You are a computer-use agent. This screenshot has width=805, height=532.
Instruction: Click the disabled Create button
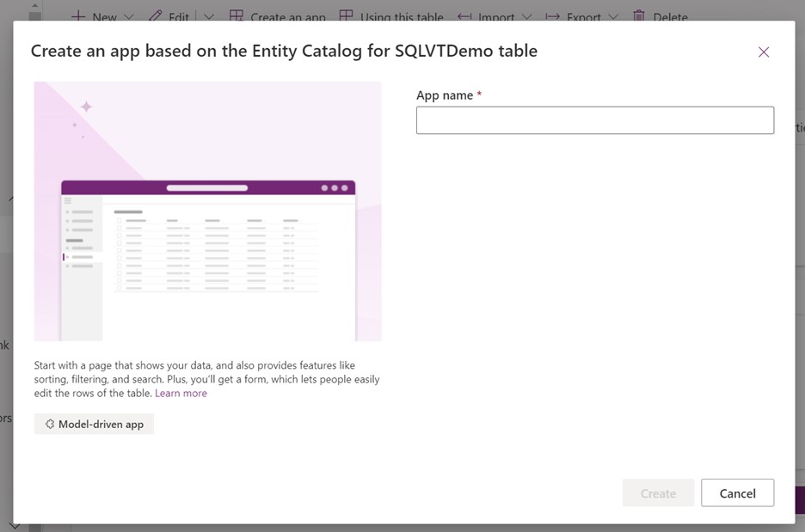pyautogui.click(x=658, y=492)
